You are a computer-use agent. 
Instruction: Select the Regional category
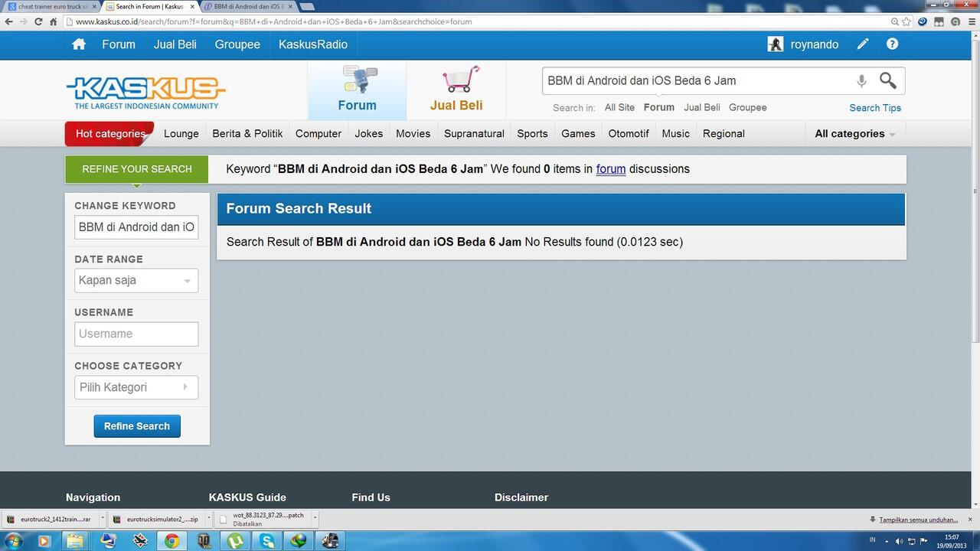(x=724, y=133)
